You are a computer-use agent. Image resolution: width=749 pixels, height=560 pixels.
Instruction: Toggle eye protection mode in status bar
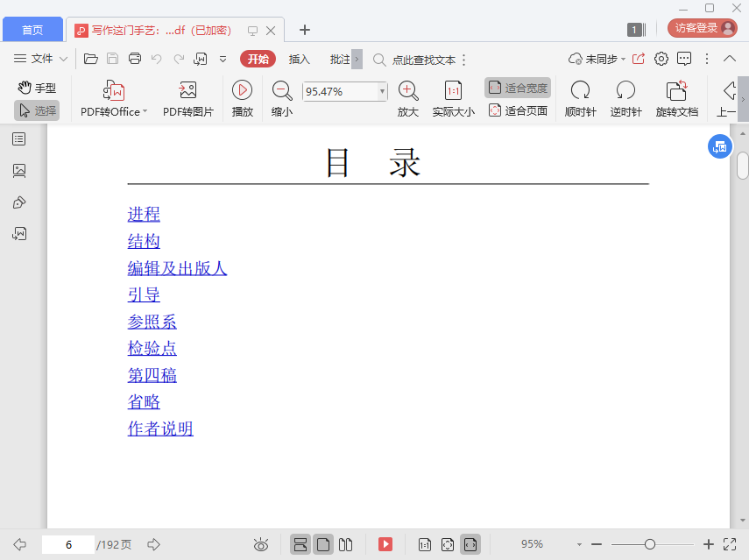click(x=261, y=544)
